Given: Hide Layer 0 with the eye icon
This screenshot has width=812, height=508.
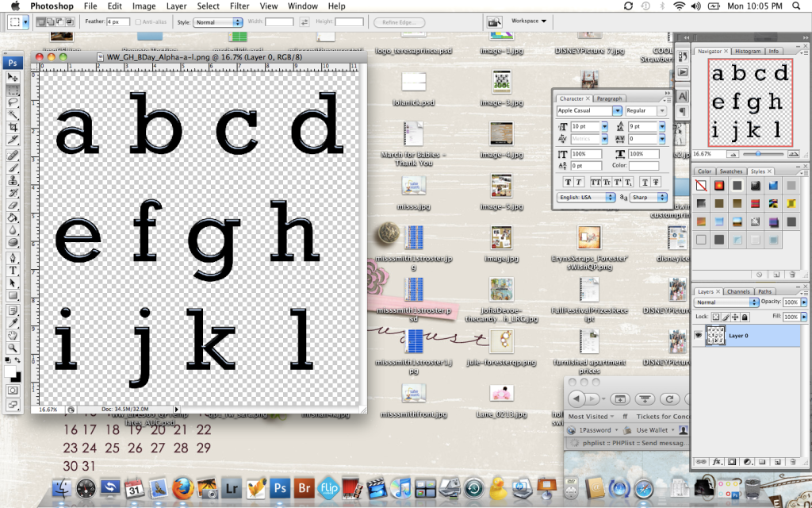Looking at the screenshot, I should point(699,336).
